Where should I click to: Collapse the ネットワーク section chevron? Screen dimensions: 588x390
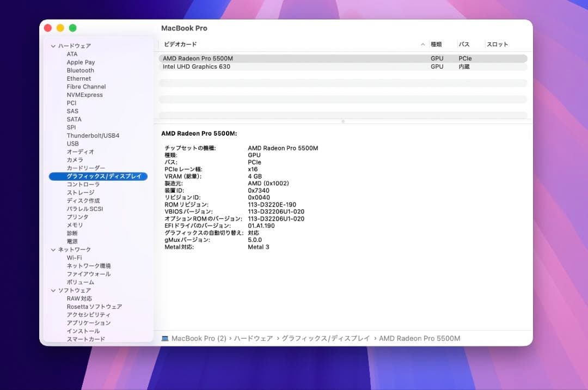(x=53, y=249)
